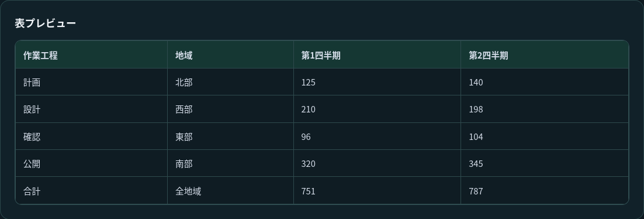The height and width of the screenshot is (219, 644).
Task: Click the value 96 cell
Action: click(377, 136)
